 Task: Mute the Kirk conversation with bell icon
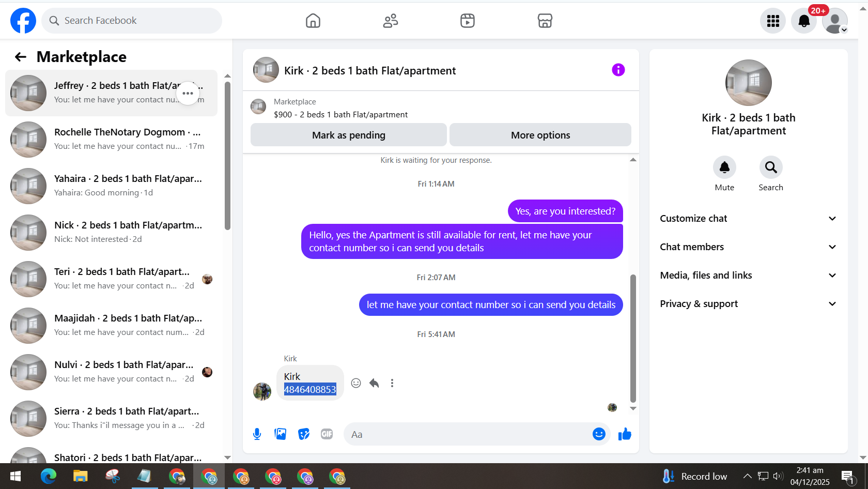pos(724,167)
